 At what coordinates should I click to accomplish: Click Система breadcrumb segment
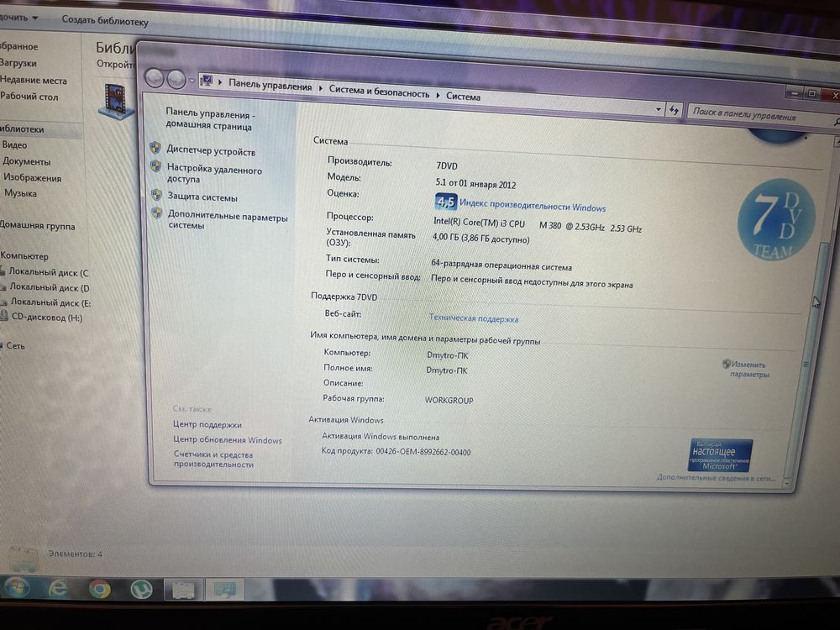pos(463,97)
